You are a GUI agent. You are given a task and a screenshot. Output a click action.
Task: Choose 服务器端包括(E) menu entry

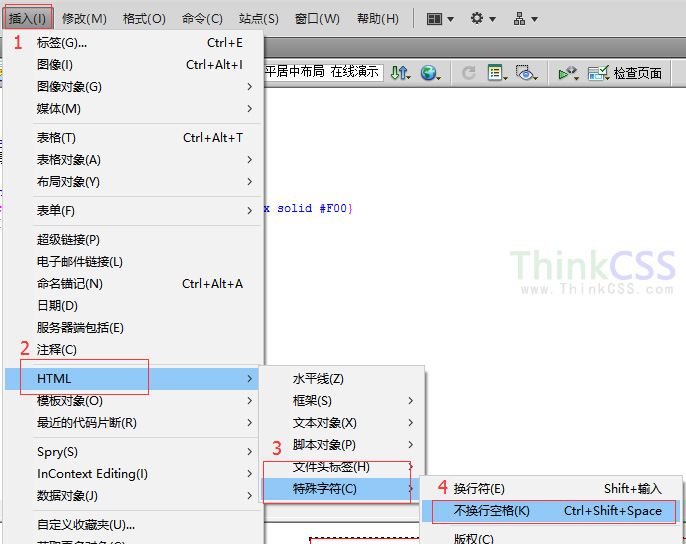133,327
